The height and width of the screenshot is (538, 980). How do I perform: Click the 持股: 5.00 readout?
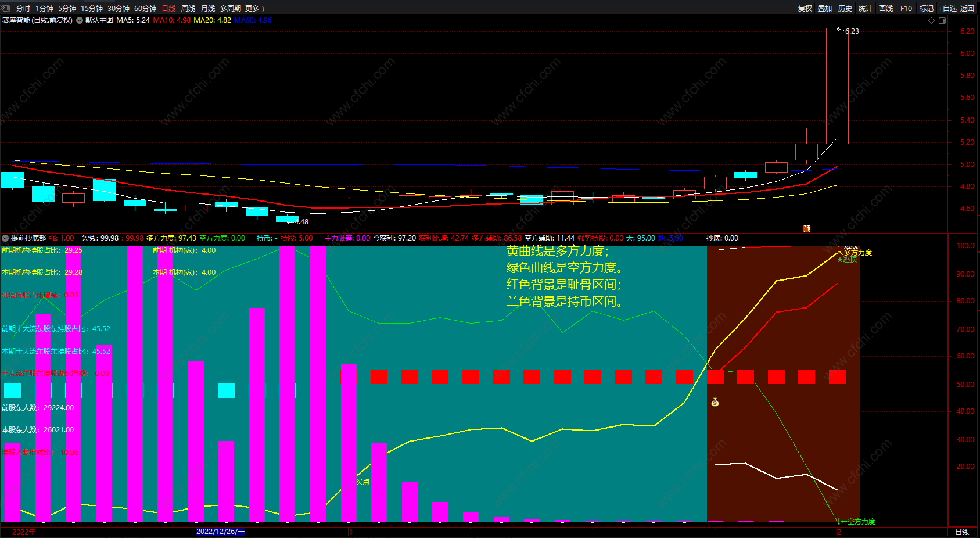click(x=297, y=238)
